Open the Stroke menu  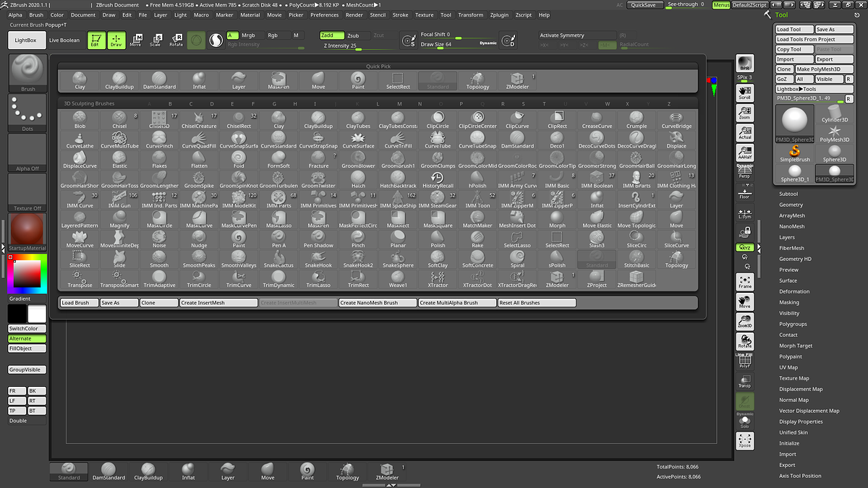[x=400, y=14]
